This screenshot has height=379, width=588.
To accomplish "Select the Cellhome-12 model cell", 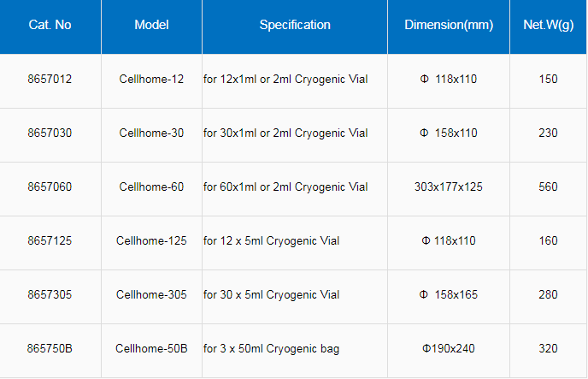I will pos(151,80).
